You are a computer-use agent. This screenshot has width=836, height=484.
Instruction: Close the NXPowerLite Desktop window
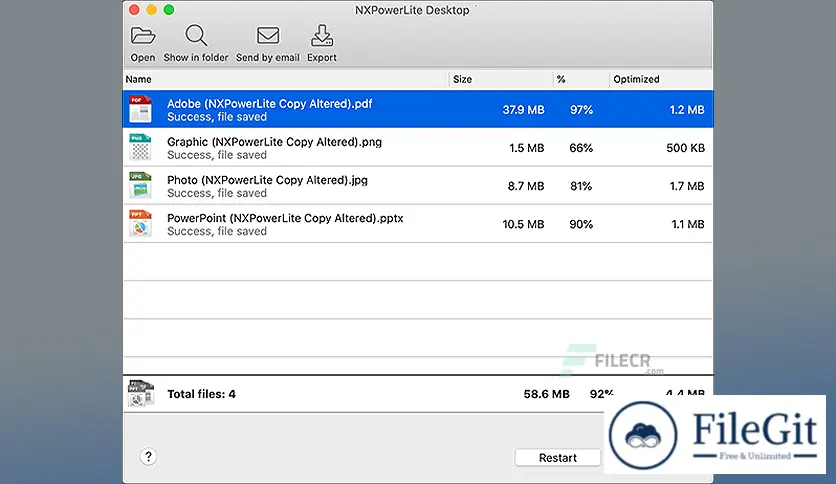click(134, 10)
